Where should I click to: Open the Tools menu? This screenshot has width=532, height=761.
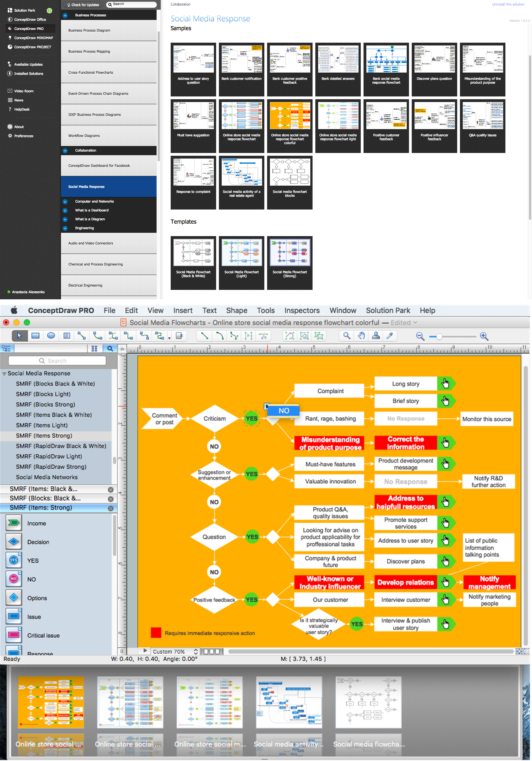pyautogui.click(x=265, y=311)
